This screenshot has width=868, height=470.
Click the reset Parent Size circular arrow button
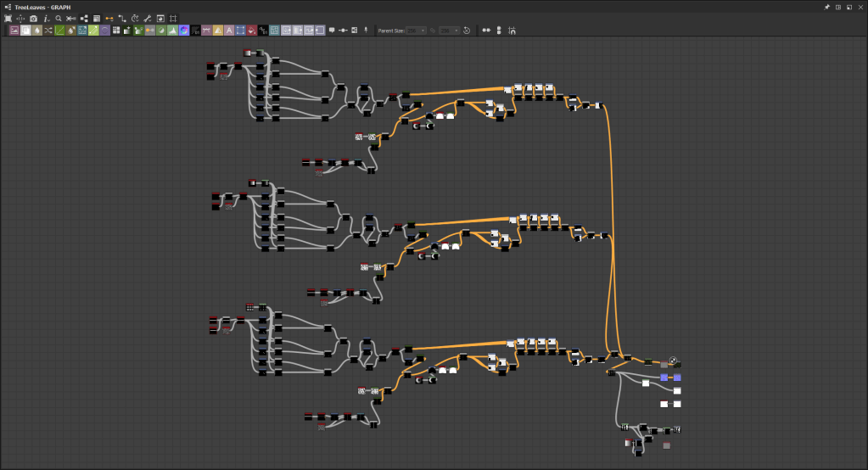coord(467,31)
